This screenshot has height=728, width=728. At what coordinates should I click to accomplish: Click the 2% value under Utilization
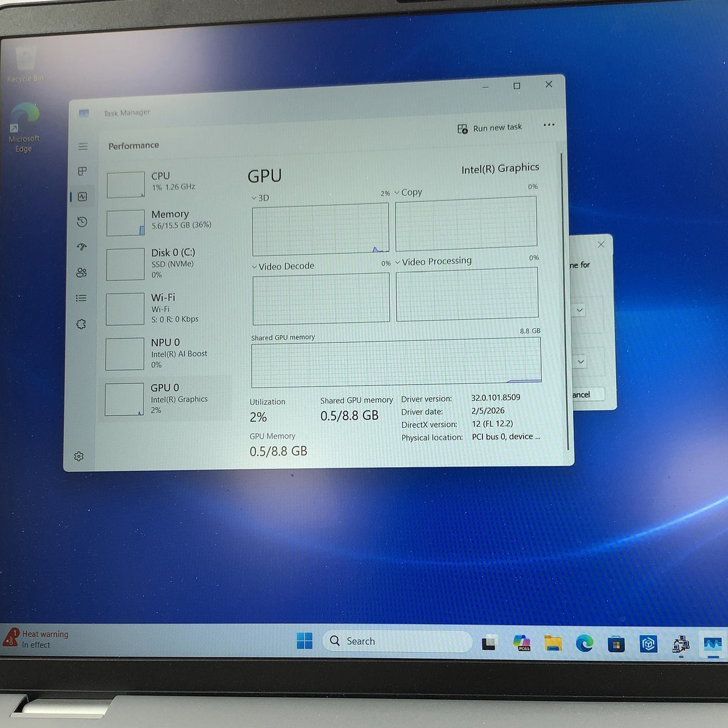[258, 417]
